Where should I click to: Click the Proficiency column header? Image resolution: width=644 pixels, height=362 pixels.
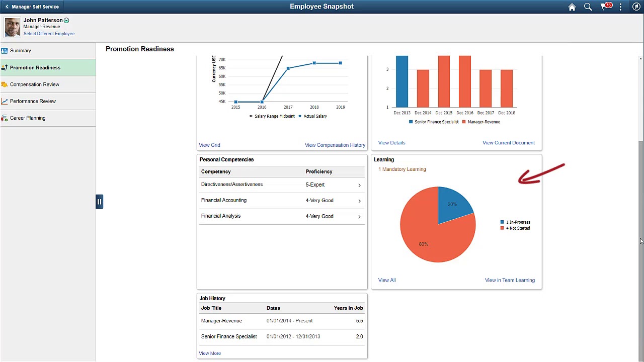click(319, 172)
